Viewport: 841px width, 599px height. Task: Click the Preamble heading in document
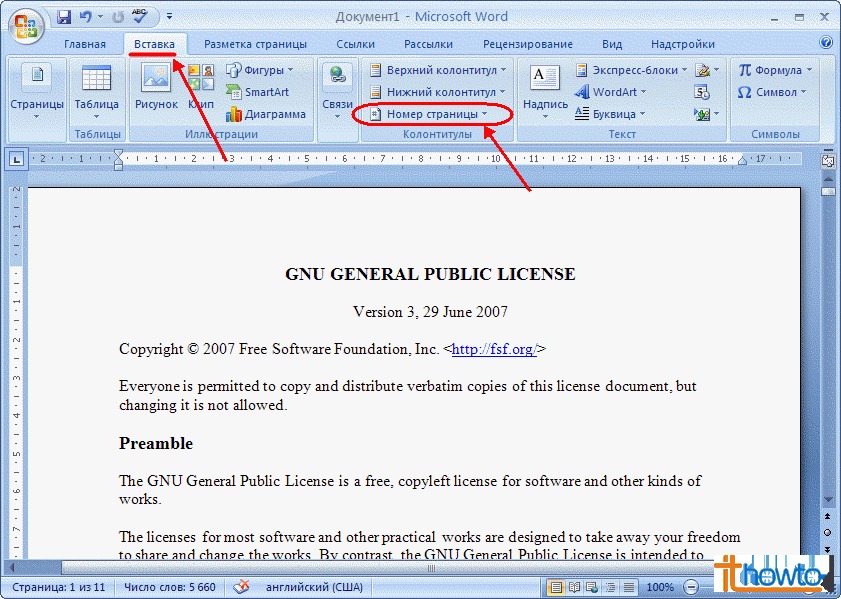tap(156, 443)
